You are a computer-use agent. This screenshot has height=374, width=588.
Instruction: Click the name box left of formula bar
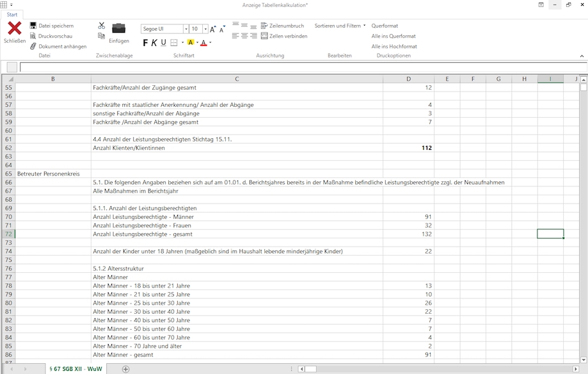(x=12, y=67)
